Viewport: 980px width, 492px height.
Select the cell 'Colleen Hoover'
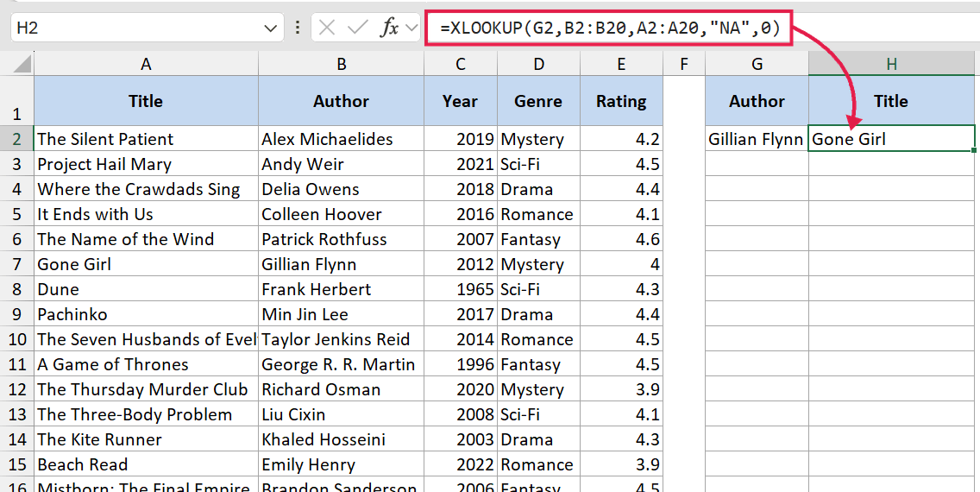coord(342,214)
